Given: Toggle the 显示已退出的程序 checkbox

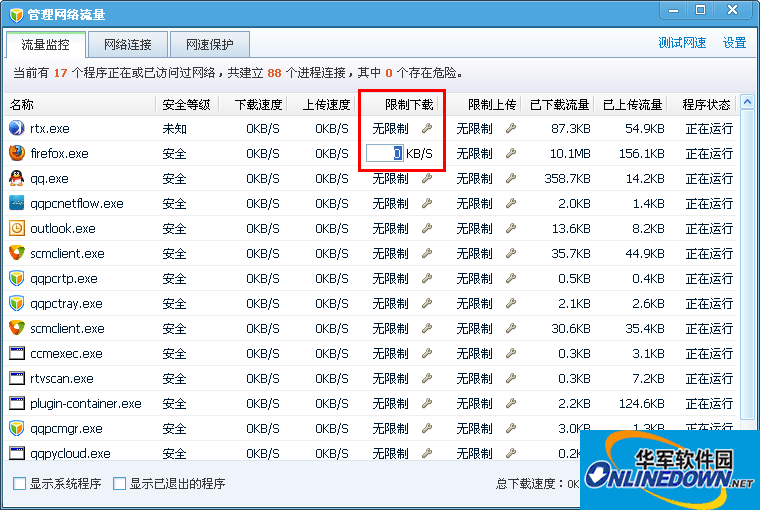Looking at the screenshot, I should tap(120, 484).
